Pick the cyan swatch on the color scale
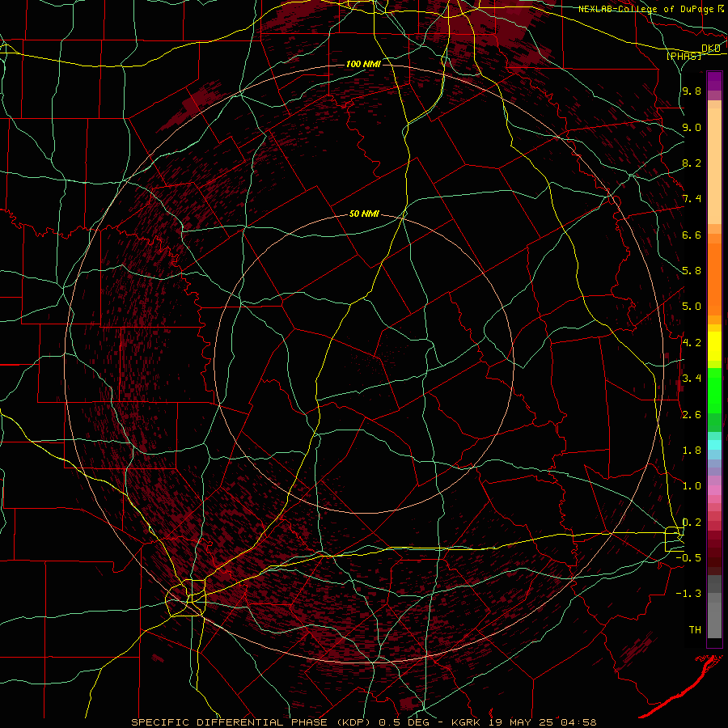728x728 pixels. [x=714, y=445]
